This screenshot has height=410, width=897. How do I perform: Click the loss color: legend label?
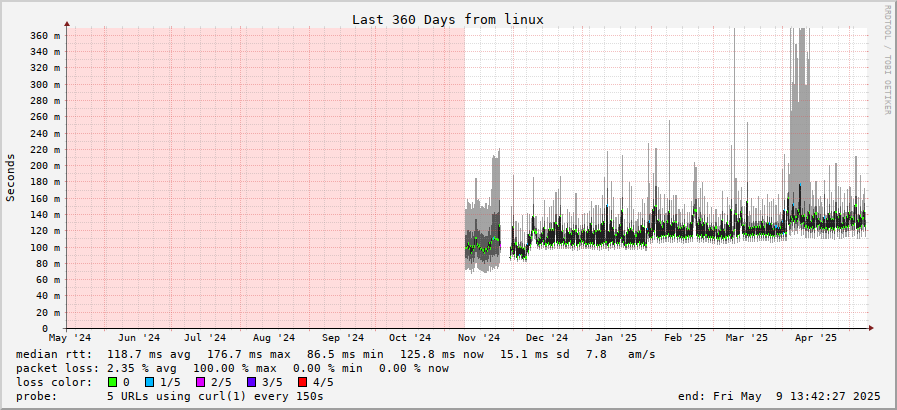point(54,383)
